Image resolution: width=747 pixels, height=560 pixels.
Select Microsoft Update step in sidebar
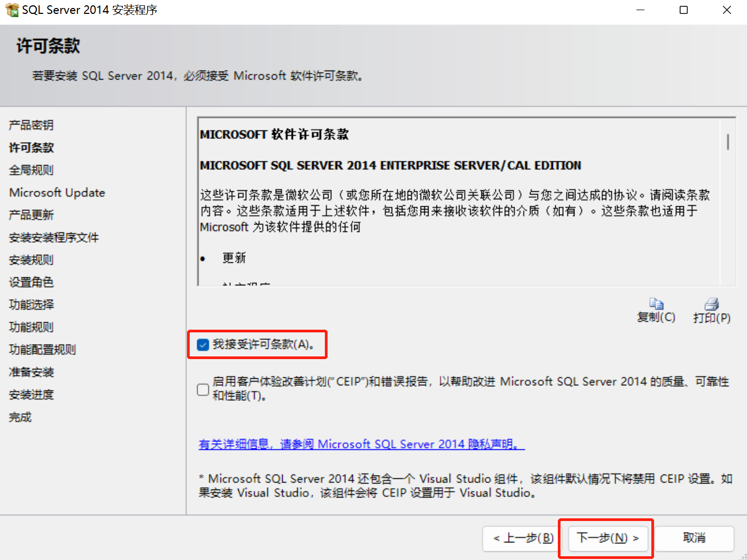pos(57,192)
